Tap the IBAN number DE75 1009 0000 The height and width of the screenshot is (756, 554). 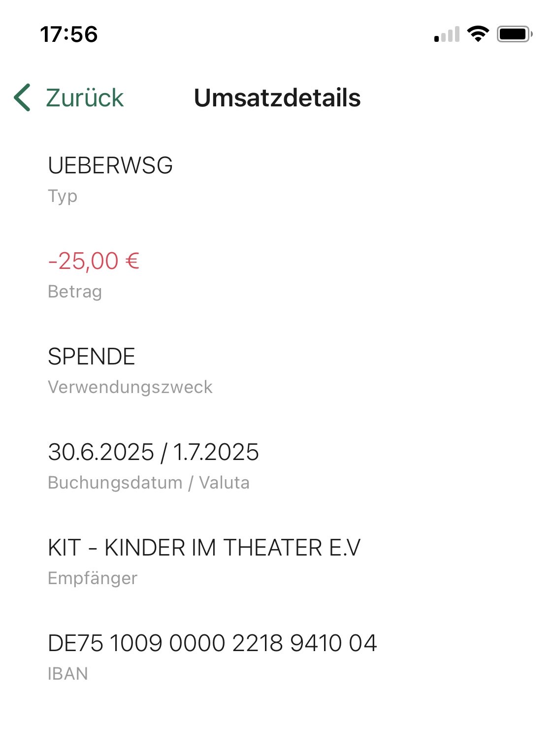click(x=212, y=643)
